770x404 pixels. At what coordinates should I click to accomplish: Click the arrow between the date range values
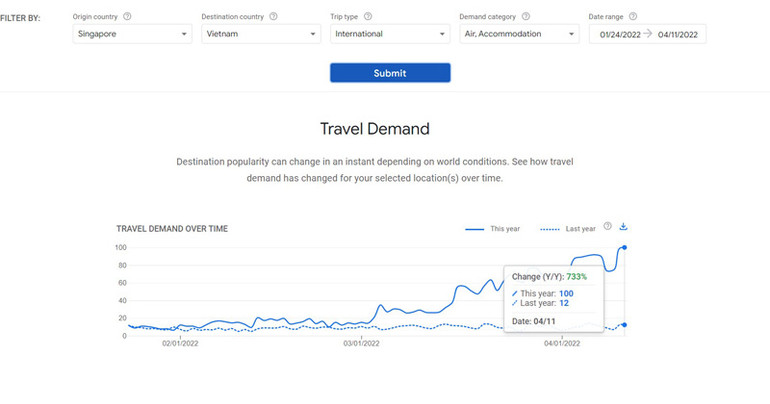pos(647,34)
